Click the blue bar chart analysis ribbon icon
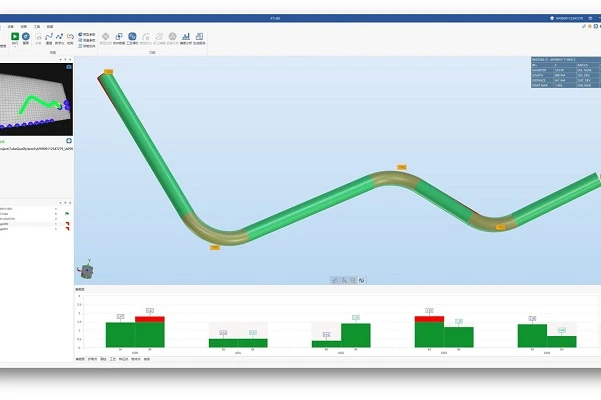 tap(186, 37)
